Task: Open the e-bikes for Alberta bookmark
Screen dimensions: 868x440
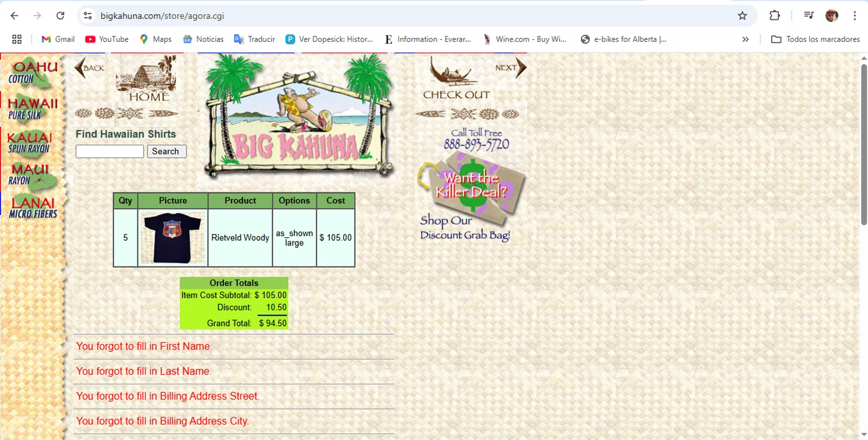Action: point(624,39)
